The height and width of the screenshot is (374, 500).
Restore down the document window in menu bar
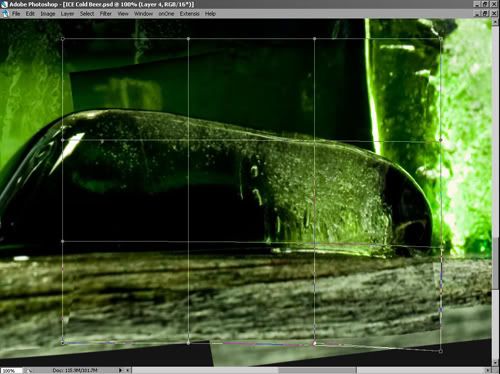486,13
